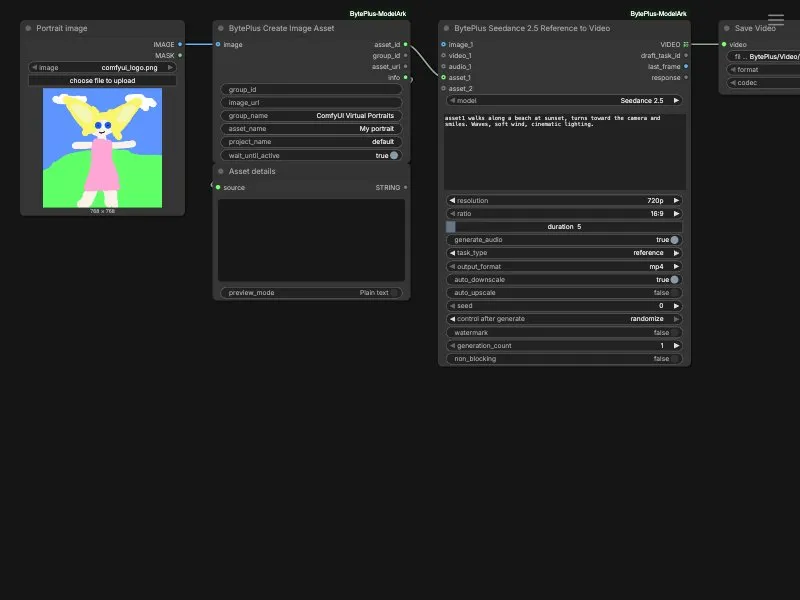Edit the filename prefix ByteePlus/Video field
The width and height of the screenshot is (800, 600).
[763, 57]
